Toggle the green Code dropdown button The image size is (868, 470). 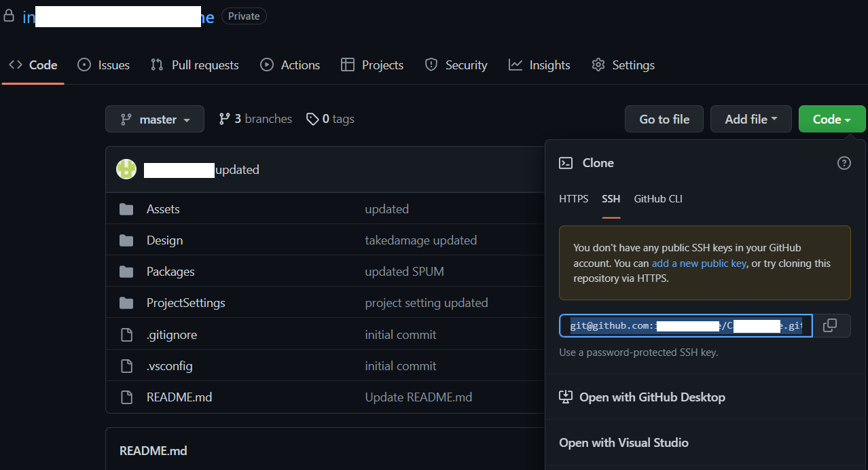[x=832, y=119]
